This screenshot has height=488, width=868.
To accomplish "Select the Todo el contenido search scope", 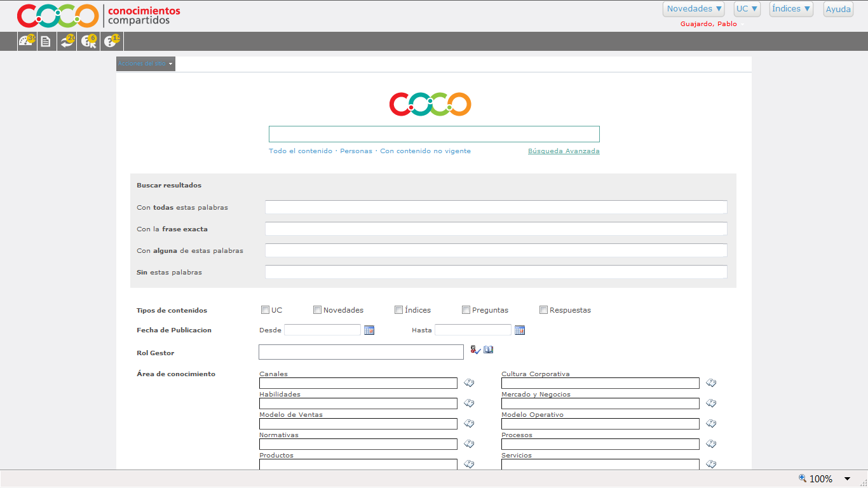I will (301, 151).
